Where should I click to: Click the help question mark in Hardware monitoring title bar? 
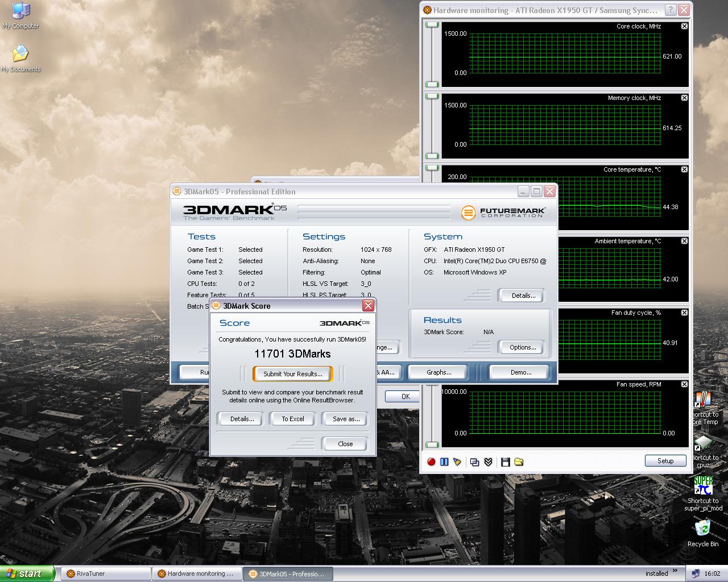pos(670,10)
